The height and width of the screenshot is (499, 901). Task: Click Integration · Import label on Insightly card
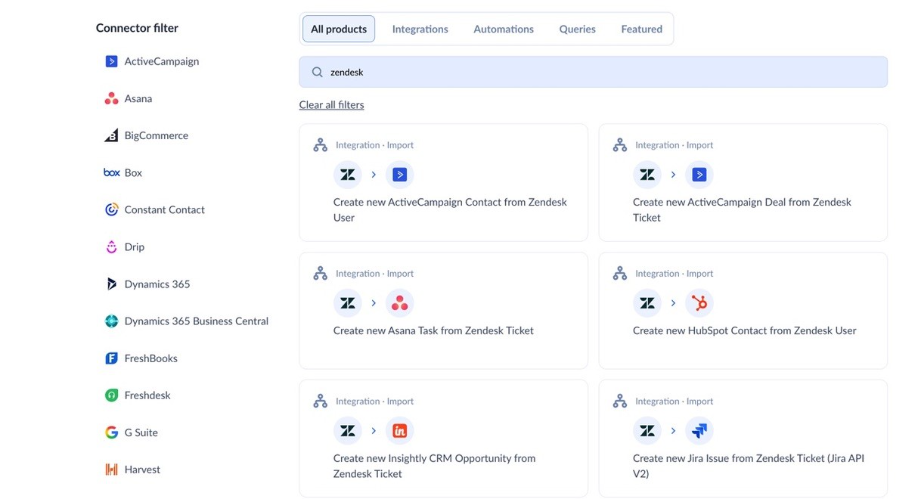click(x=374, y=401)
